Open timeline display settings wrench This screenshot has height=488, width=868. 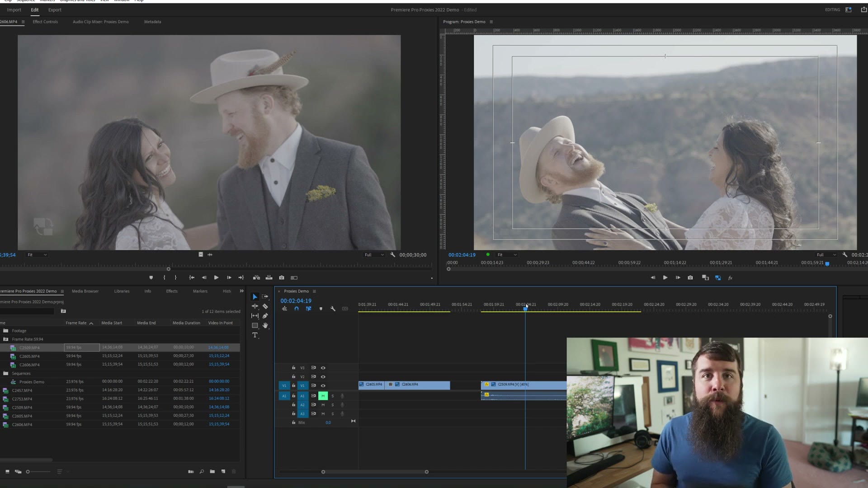click(x=333, y=309)
